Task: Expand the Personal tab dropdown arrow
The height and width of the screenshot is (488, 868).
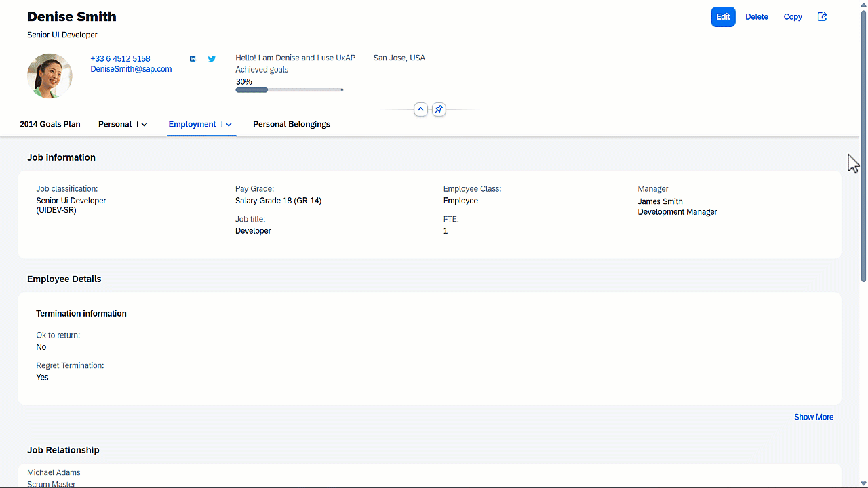Action: tap(144, 125)
